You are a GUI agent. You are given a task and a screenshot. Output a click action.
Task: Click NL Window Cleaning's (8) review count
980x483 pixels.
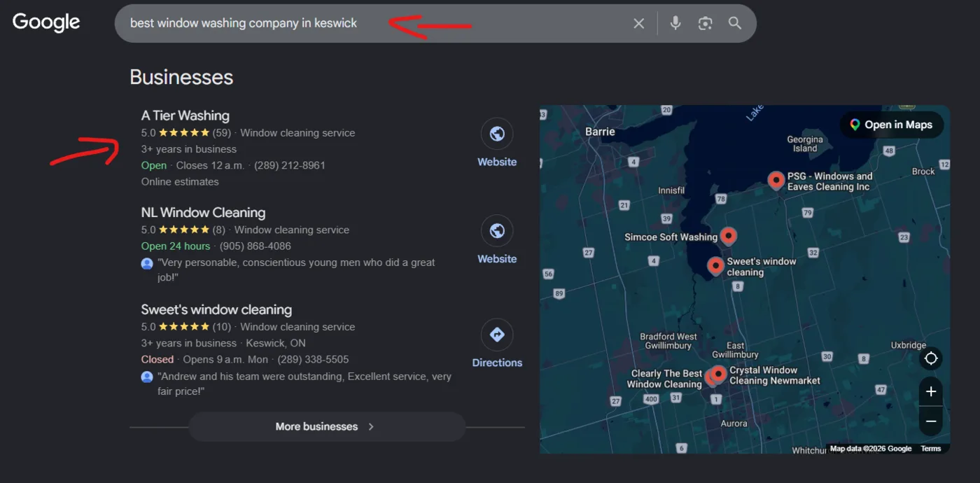tap(219, 230)
